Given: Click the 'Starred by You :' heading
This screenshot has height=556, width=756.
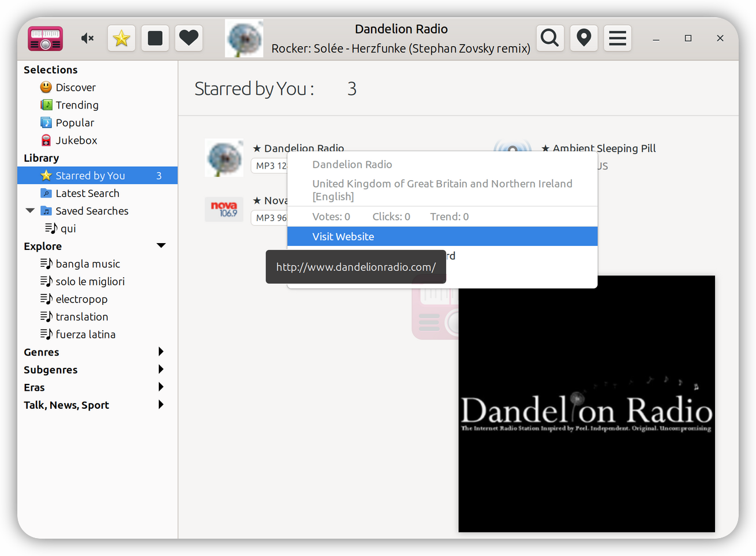Looking at the screenshot, I should [255, 89].
